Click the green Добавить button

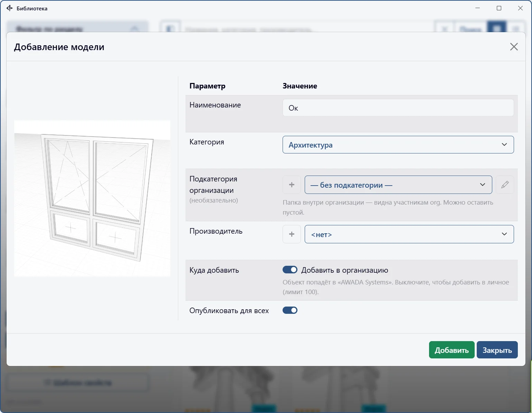point(452,350)
